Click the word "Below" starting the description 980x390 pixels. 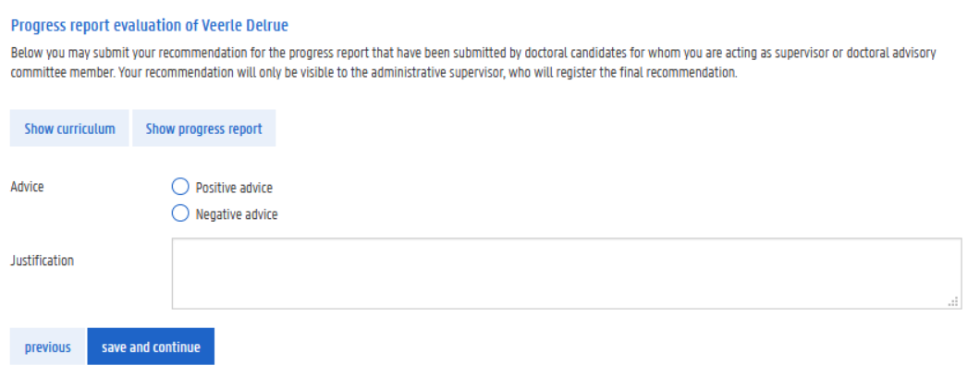point(25,54)
